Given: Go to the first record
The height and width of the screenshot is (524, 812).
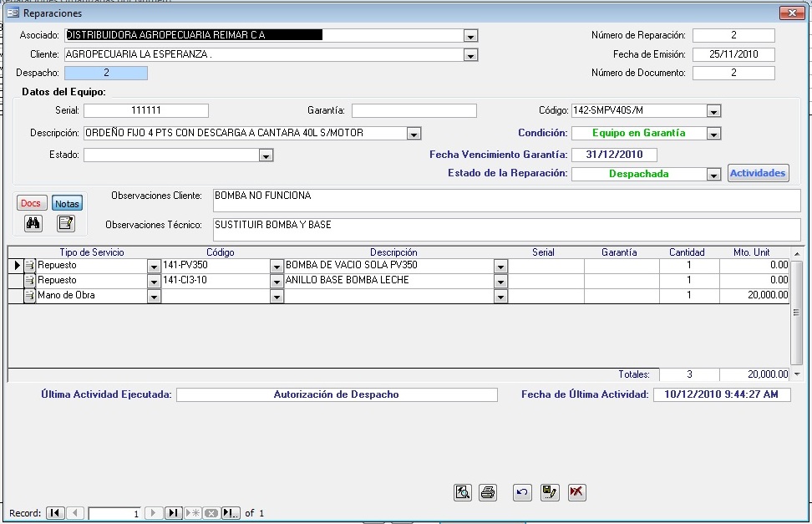Looking at the screenshot, I should [x=55, y=513].
